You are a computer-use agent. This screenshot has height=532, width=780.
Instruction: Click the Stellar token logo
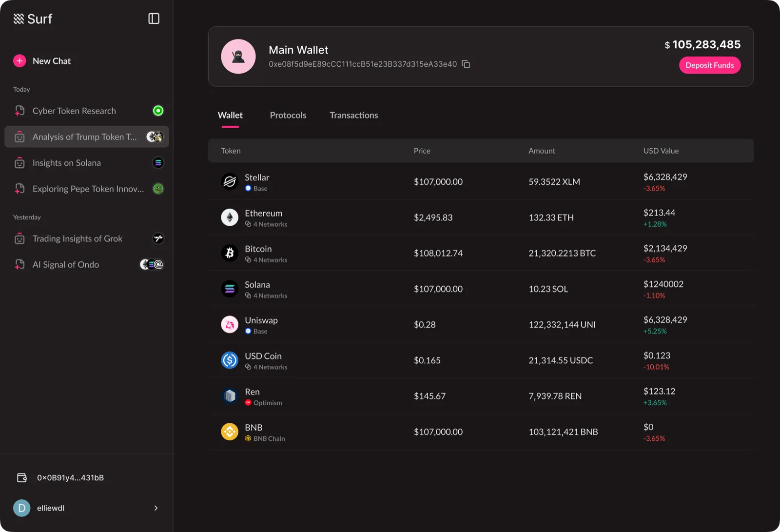click(x=230, y=181)
